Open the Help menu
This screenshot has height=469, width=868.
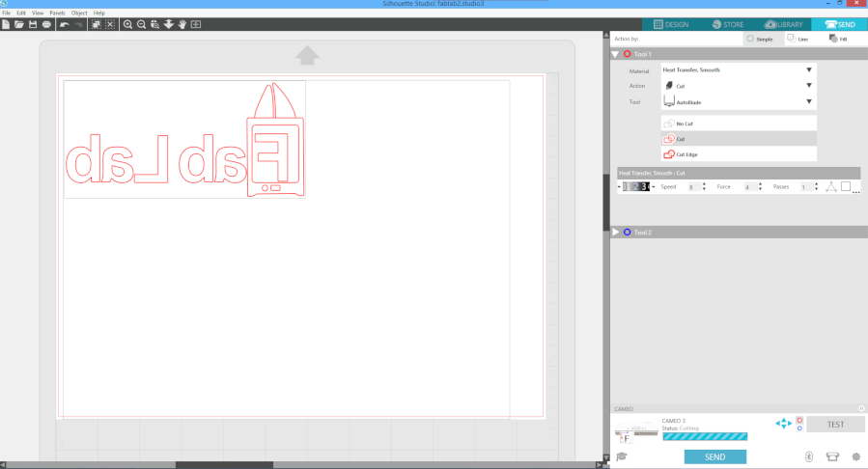(99, 13)
